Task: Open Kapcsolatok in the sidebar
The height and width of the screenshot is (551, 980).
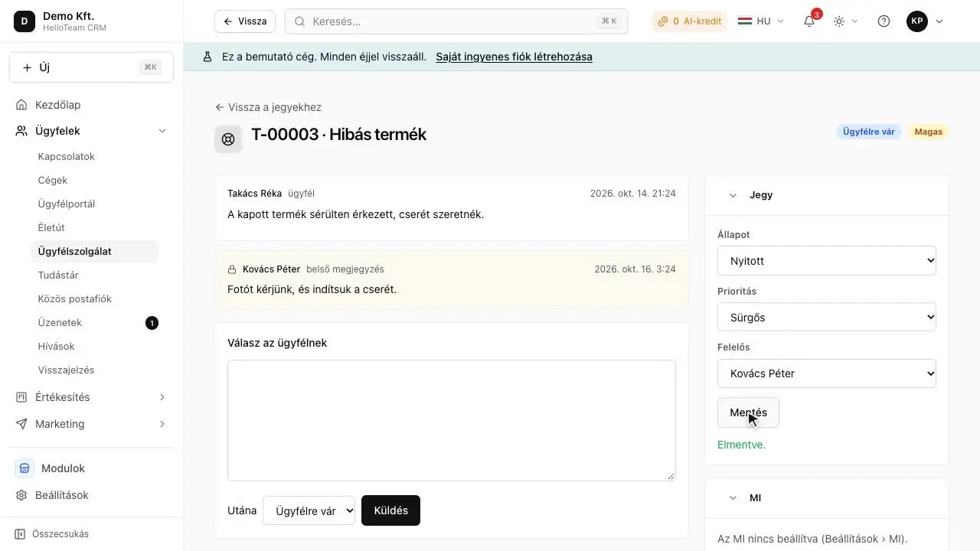Action: [x=95, y=156]
